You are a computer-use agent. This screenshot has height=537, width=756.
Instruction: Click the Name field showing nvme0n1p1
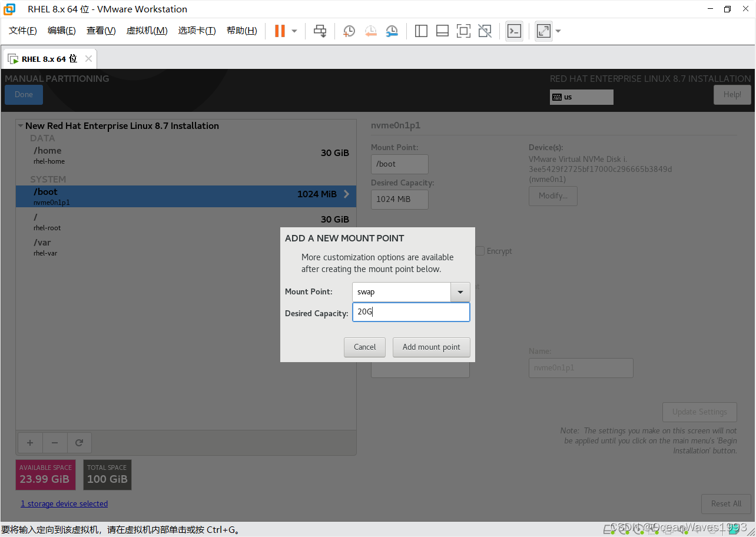(x=581, y=368)
